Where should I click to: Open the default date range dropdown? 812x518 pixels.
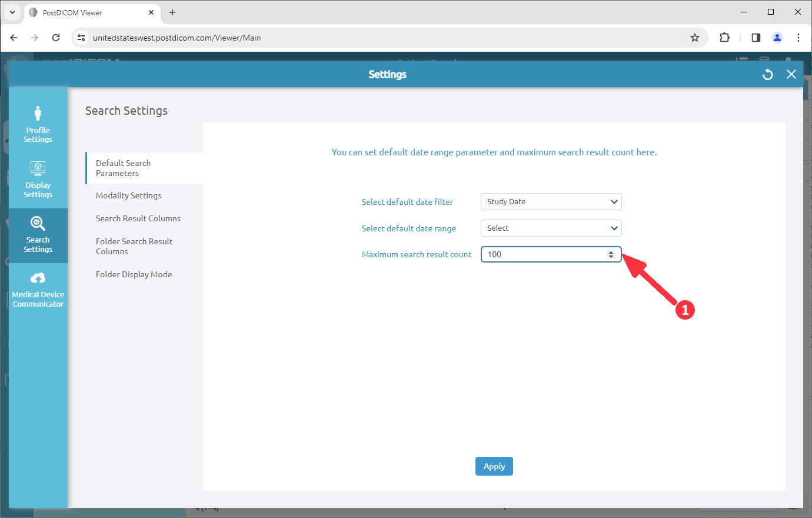[x=551, y=228]
